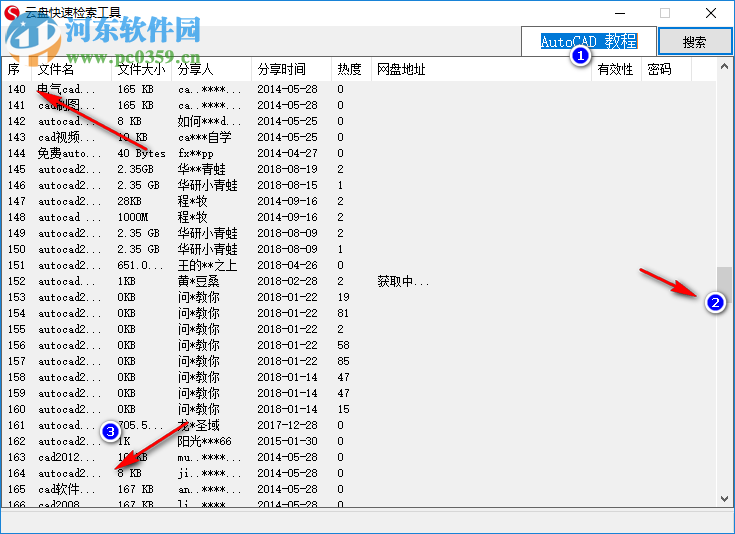Click the 网盘地址 column header

point(481,69)
